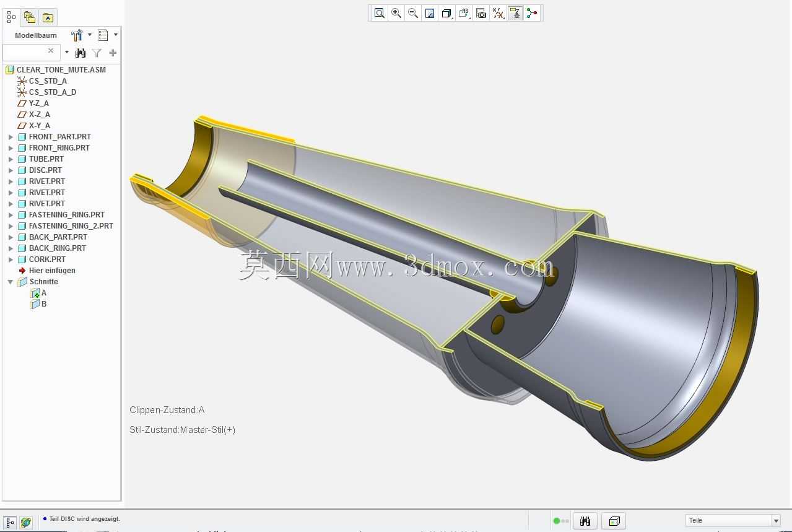Open the saved orientations AB icon
This screenshot has height=532, width=792.
464,13
